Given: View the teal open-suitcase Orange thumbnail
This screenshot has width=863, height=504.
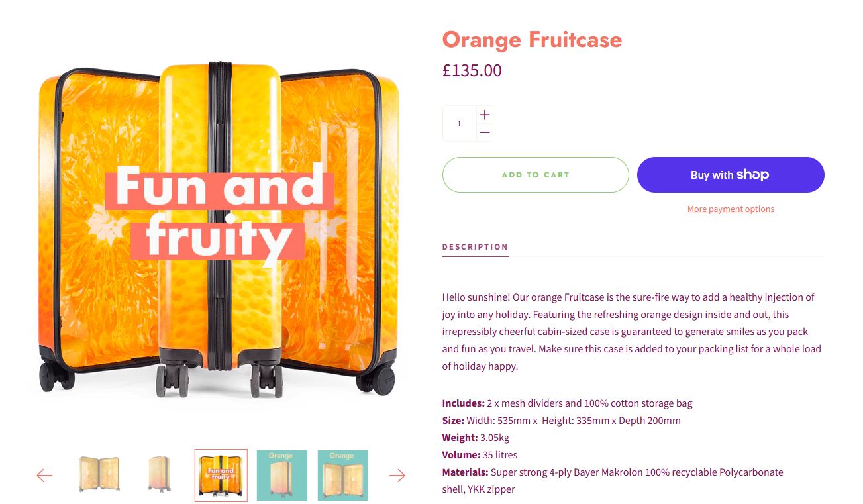Looking at the screenshot, I should (342, 475).
